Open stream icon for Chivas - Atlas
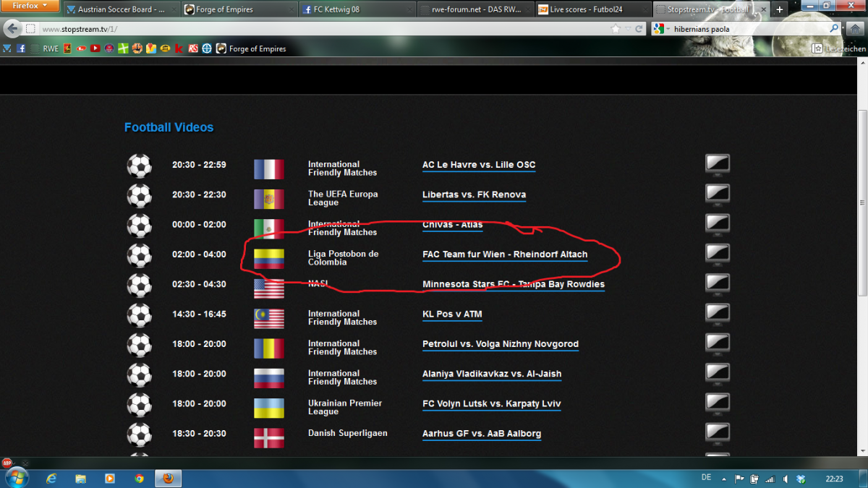Image resolution: width=868 pixels, height=488 pixels. coord(718,223)
